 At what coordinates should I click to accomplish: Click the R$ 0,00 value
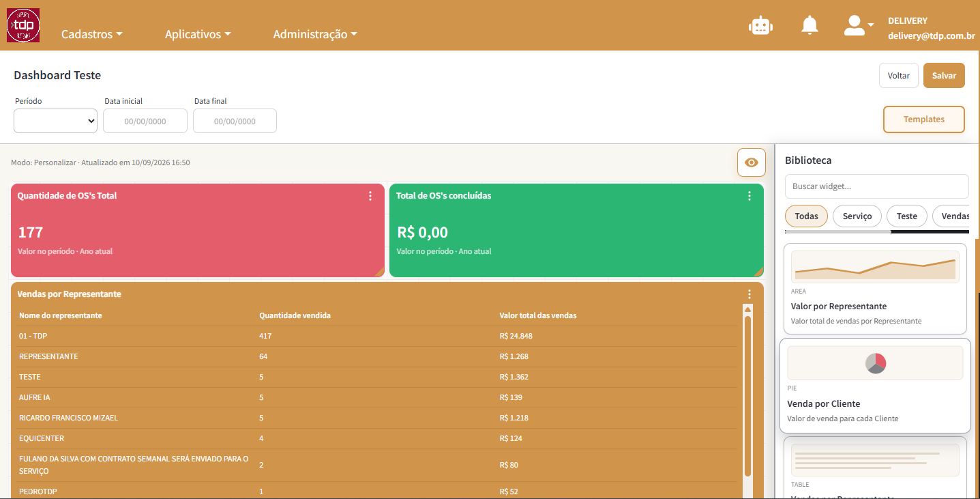click(x=423, y=232)
